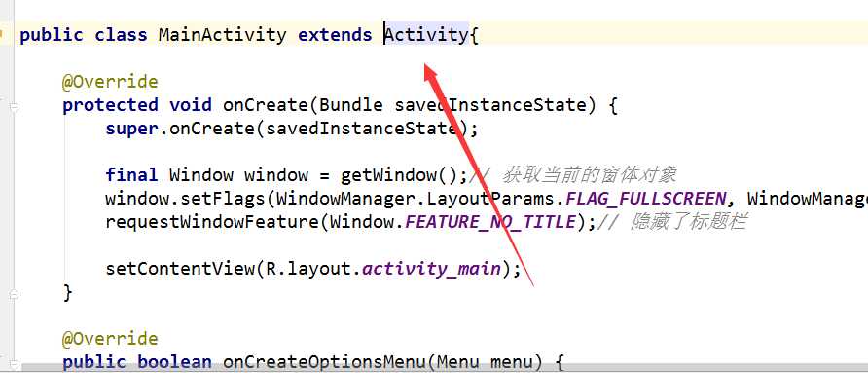Screen dimensions: 868x373
Task: Click the Menu parameter type
Action: [457, 362]
